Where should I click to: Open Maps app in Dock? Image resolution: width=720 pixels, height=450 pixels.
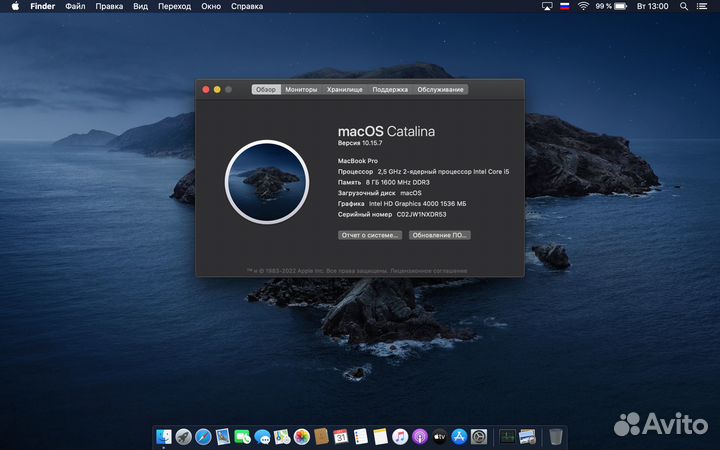point(282,436)
